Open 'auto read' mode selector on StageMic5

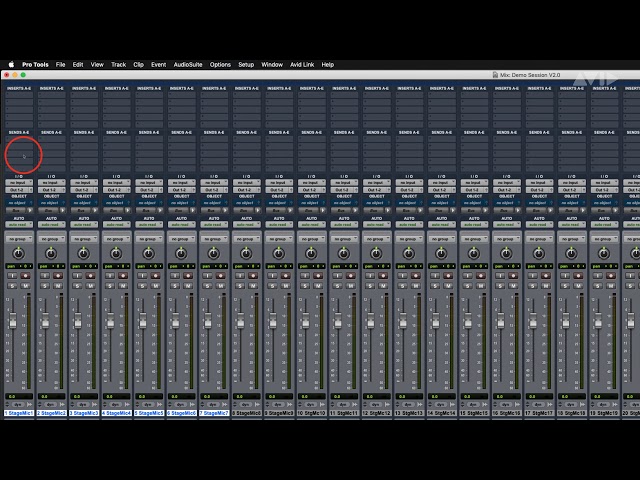(x=149, y=224)
